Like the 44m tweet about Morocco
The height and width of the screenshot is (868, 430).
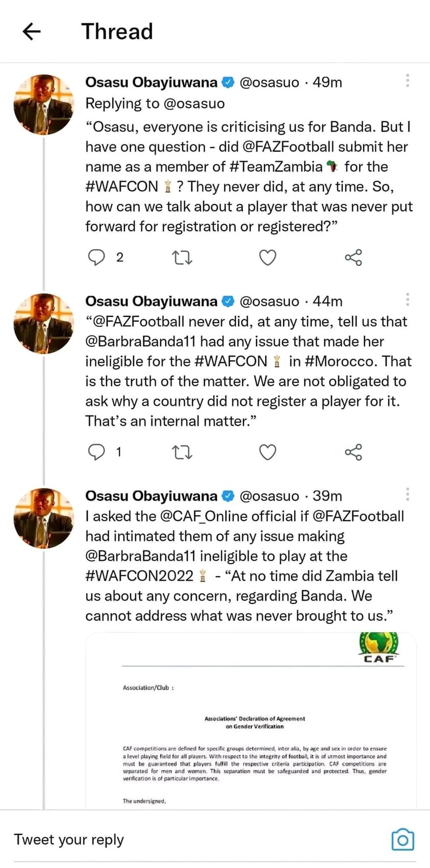pyautogui.click(x=268, y=452)
